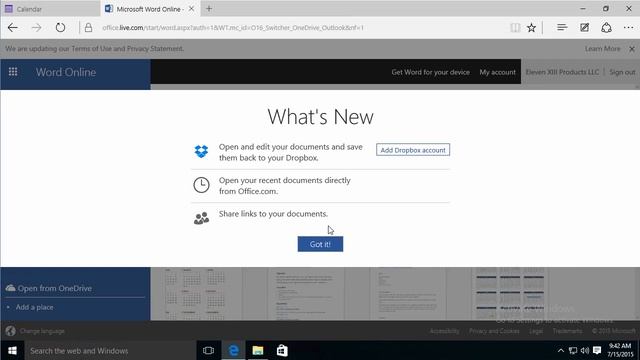Click the Got it! button
The image size is (640, 360).
[x=320, y=244]
